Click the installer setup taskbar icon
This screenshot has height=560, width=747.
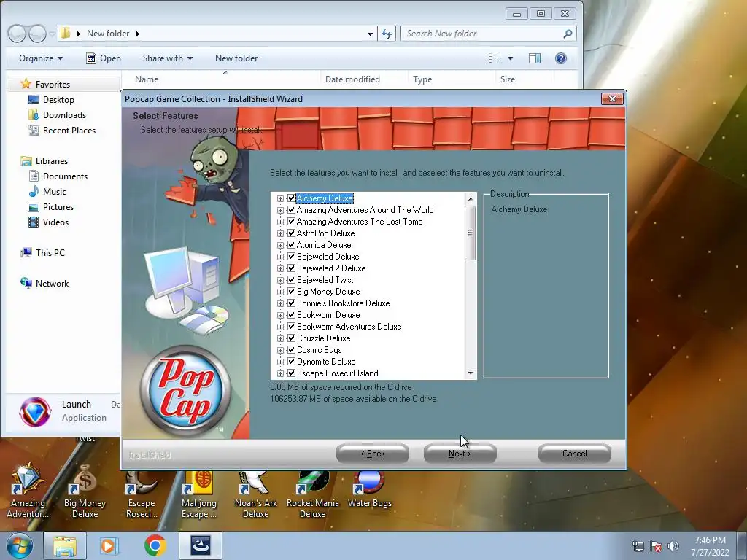tap(201, 545)
